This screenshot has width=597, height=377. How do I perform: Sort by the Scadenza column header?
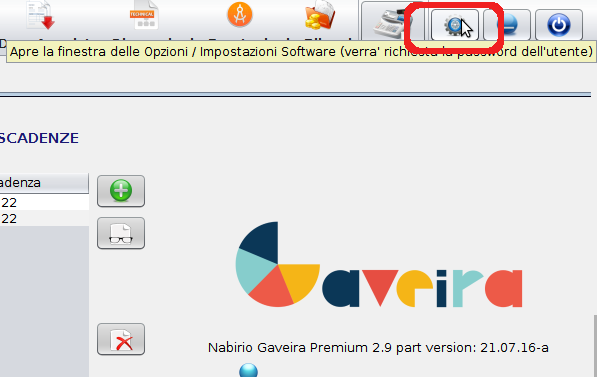pos(44,183)
